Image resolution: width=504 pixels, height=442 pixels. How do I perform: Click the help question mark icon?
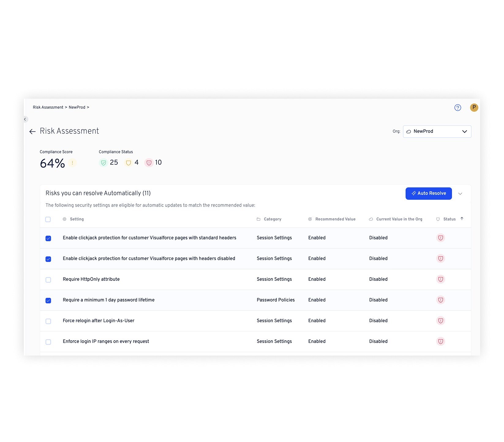pyautogui.click(x=457, y=108)
